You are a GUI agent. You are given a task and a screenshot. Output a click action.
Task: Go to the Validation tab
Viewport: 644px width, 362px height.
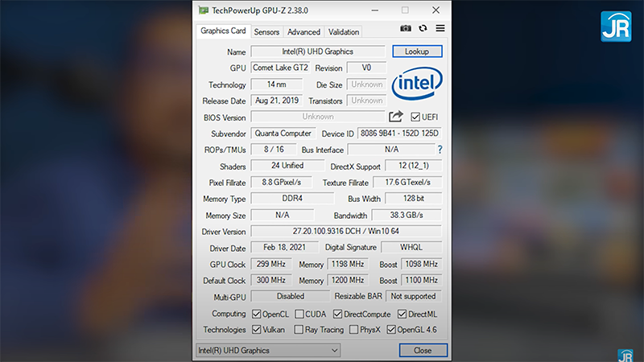click(x=344, y=32)
